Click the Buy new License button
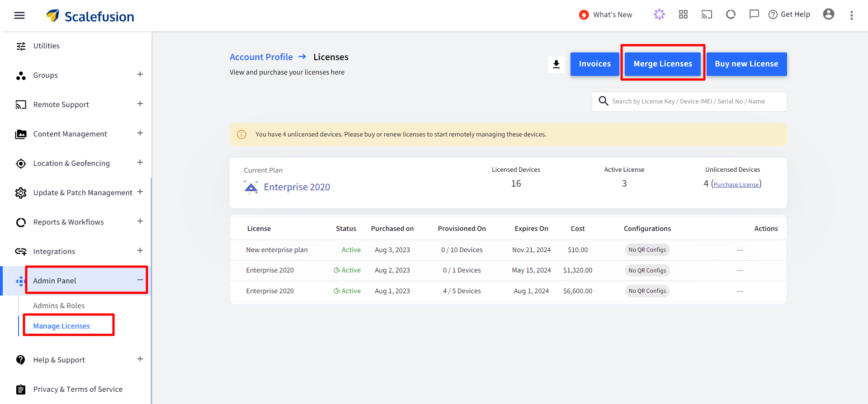 coord(746,64)
